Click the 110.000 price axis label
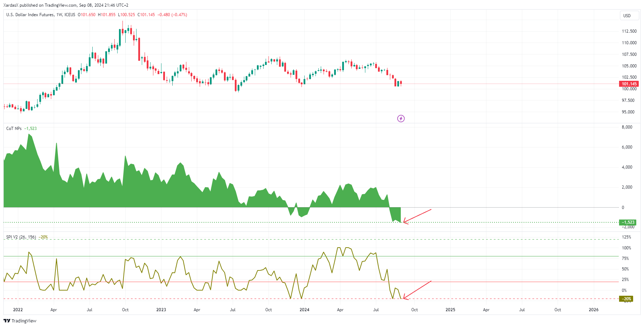Viewport: 644px width, 327px height. (629, 43)
